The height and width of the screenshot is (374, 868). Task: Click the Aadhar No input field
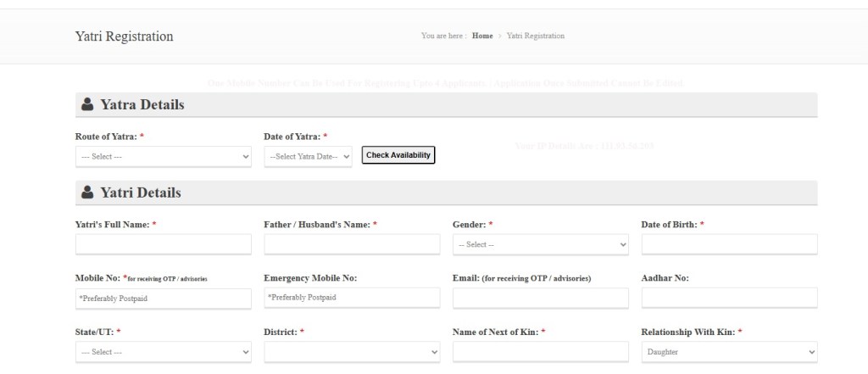coord(729,298)
